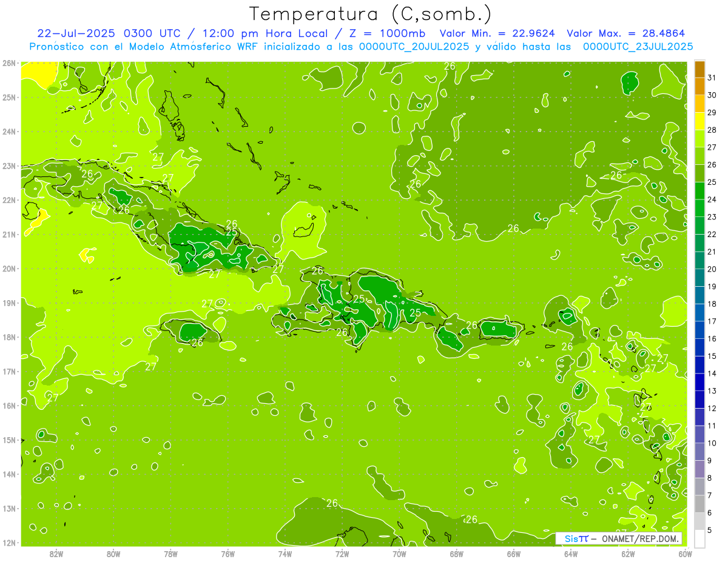Click the colorbar label '6'
Screen dimensions: 728x562
[x=710, y=513]
